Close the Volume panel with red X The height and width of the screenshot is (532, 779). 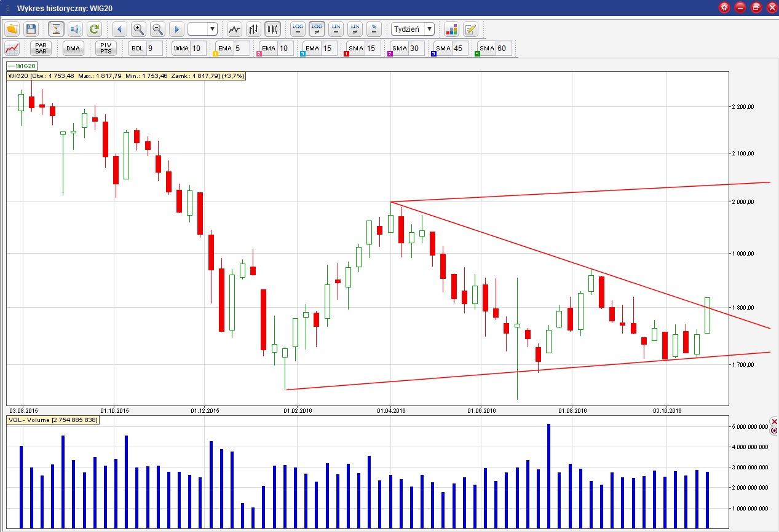tap(774, 421)
